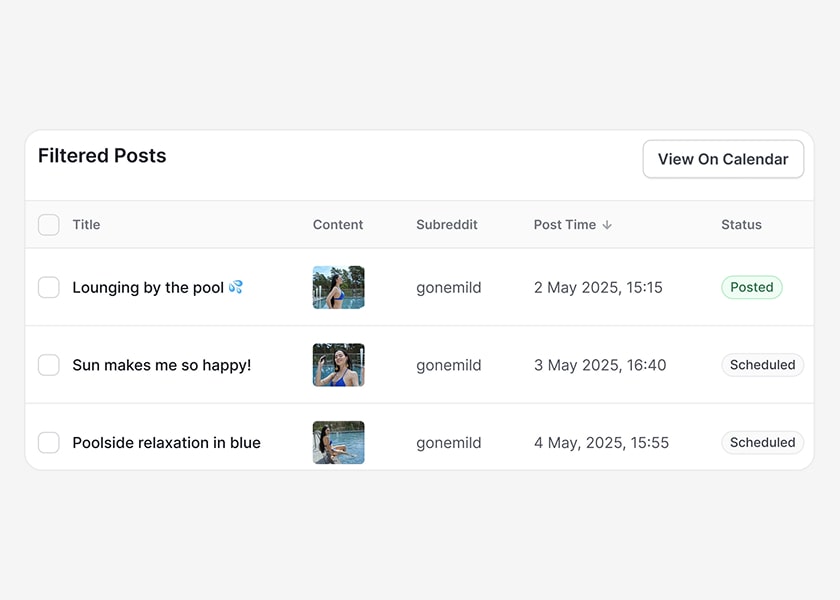The width and height of the screenshot is (840, 600).
Task: Open thumbnail for 'Lounging by the pool' post
Action: coord(338,288)
